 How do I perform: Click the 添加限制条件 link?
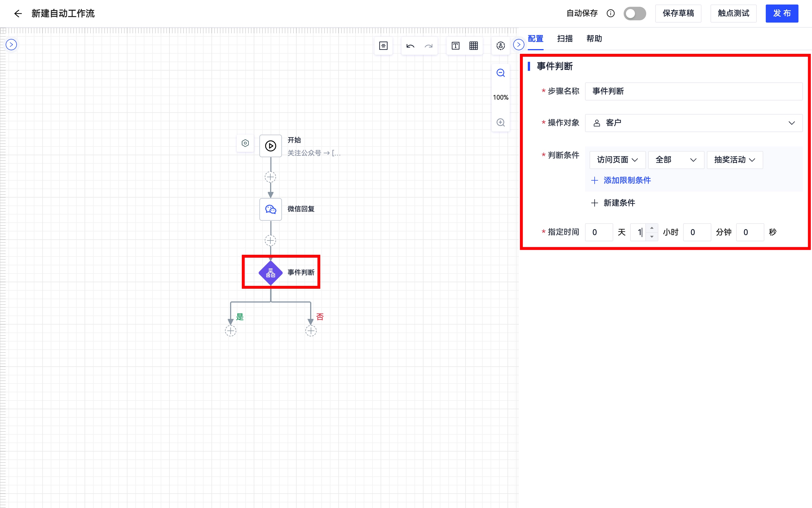pos(621,180)
